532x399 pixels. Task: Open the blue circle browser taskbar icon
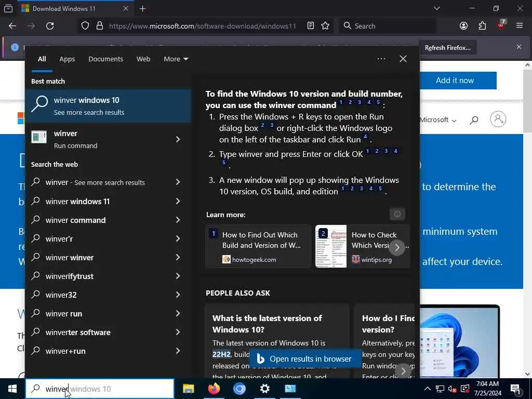click(x=239, y=389)
